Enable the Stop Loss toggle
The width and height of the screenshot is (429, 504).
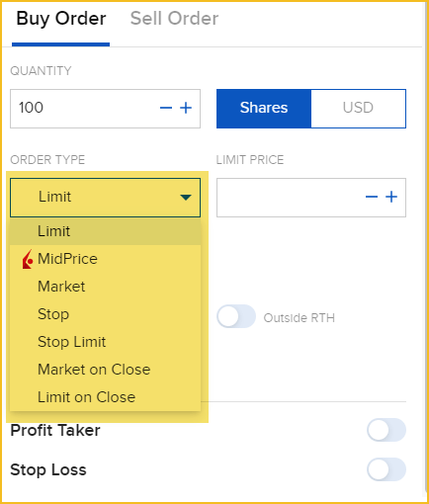tap(386, 469)
